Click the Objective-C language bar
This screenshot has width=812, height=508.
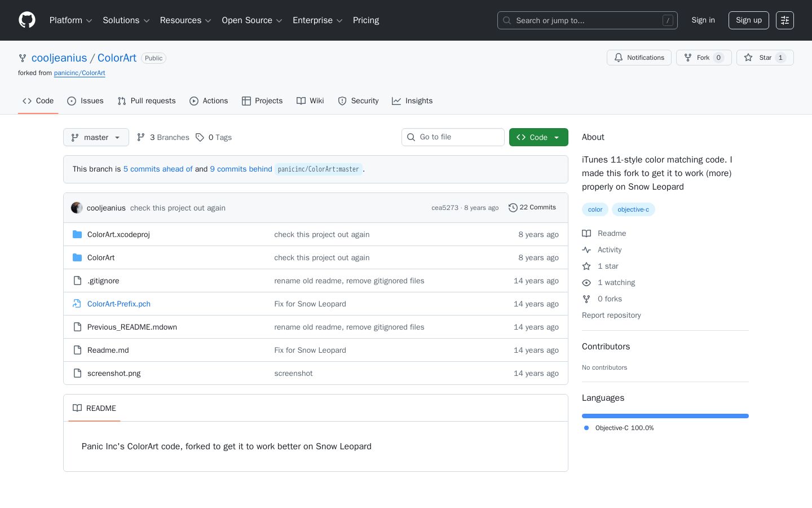pyautogui.click(x=665, y=416)
